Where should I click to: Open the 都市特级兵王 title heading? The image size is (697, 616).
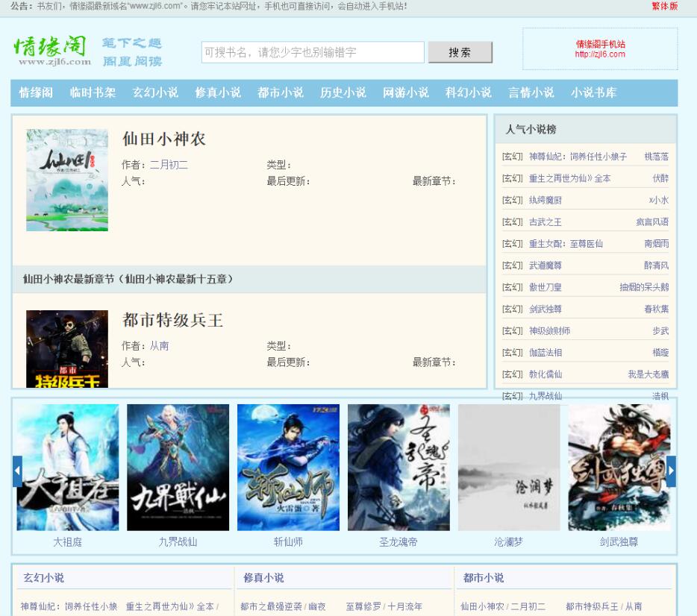[x=172, y=320]
